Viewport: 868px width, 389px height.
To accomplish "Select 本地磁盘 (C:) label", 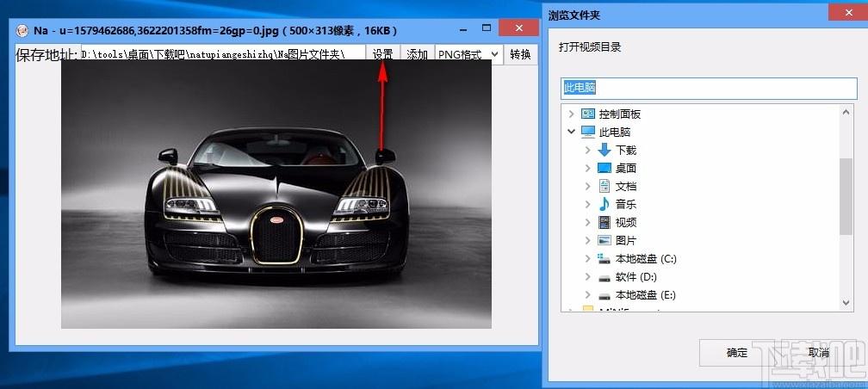I will click(646, 258).
